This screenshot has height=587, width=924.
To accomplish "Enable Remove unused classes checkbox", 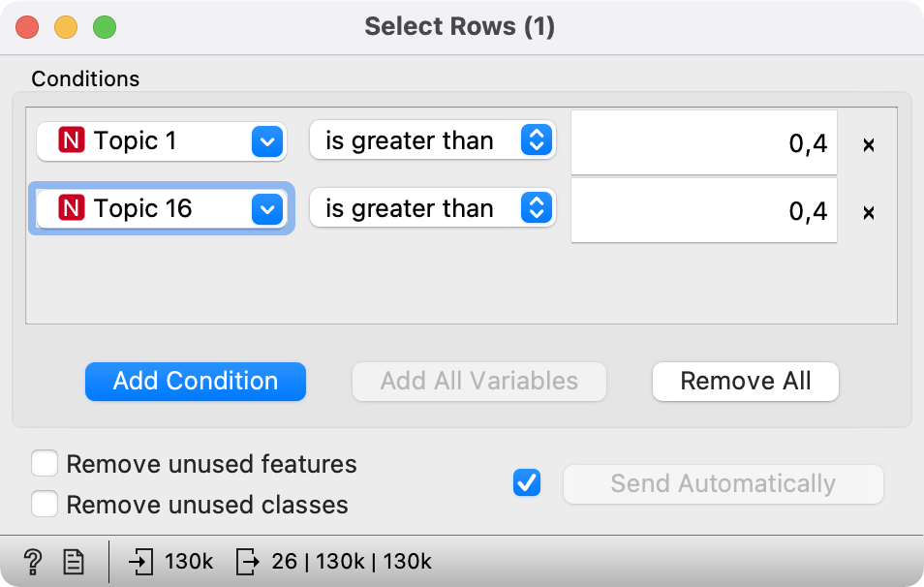I will point(45,505).
